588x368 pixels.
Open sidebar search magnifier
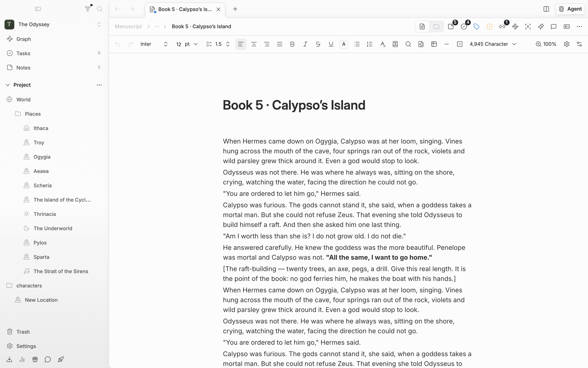(x=100, y=9)
